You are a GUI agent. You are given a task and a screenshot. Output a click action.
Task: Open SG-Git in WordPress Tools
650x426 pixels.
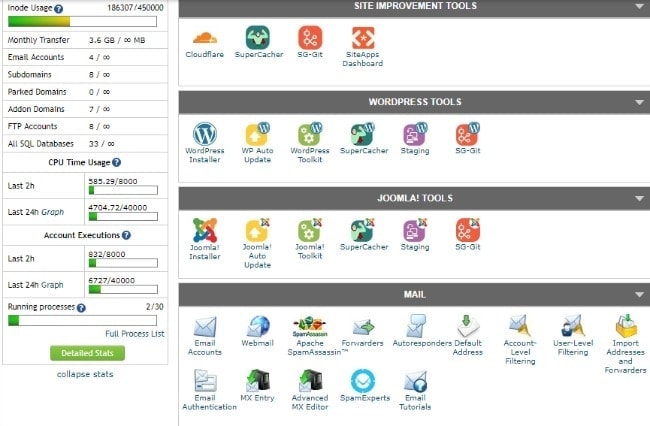click(468, 139)
